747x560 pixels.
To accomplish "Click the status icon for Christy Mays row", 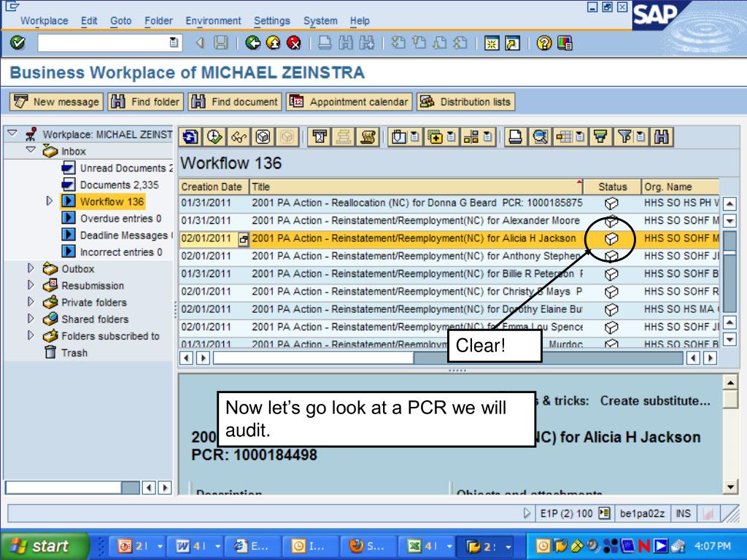I will point(611,292).
